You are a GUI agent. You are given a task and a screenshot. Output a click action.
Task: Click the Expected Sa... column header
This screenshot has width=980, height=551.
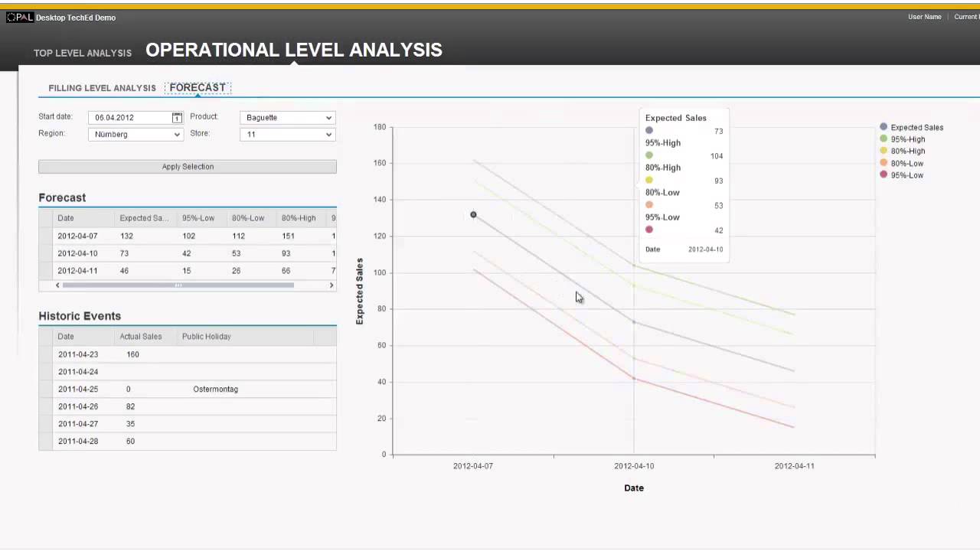144,218
